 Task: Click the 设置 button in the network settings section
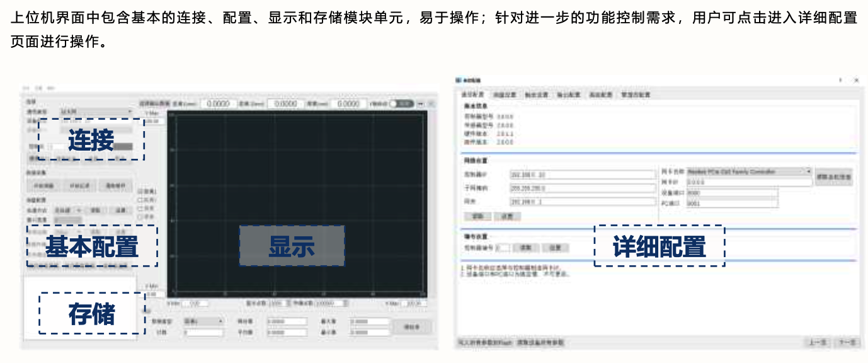[x=508, y=215]
